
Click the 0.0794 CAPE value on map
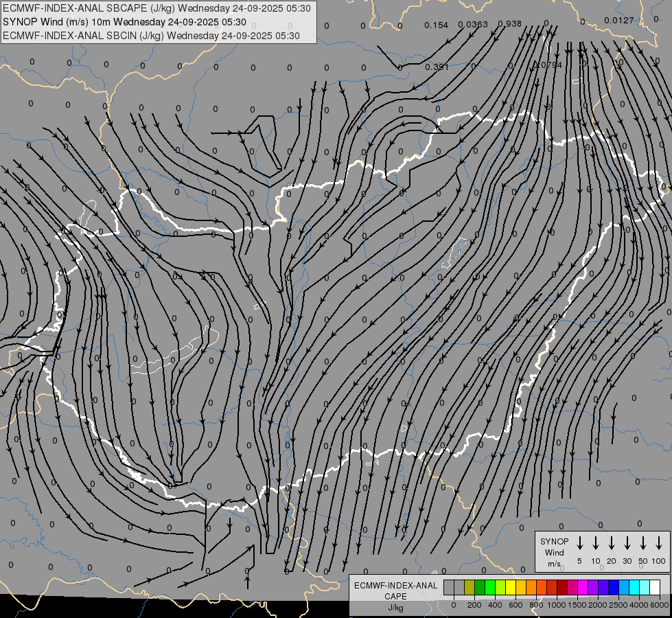tap(547, 65)
